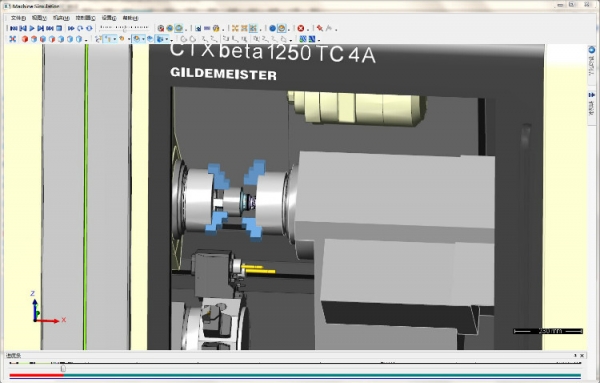Open the lower vertical side tab on right edge
The width and height of the screenshot is (600, 383).
click(592, 108)
